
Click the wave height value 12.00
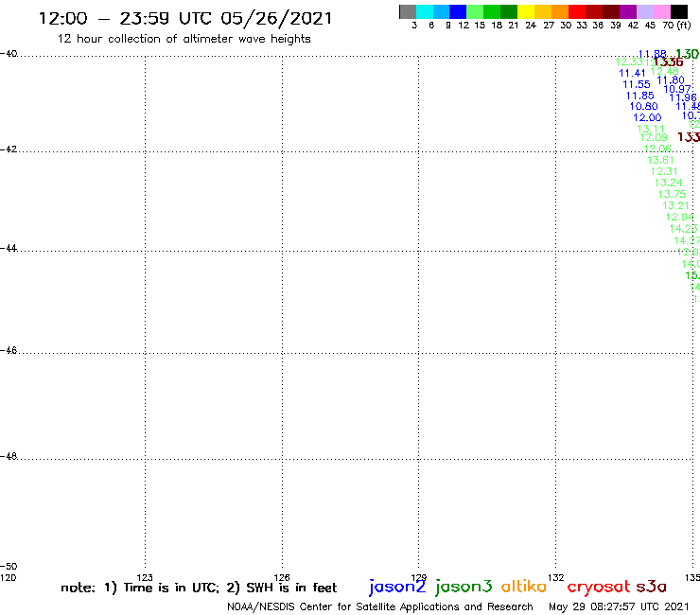pyautogui.click(x=647, y=117)
